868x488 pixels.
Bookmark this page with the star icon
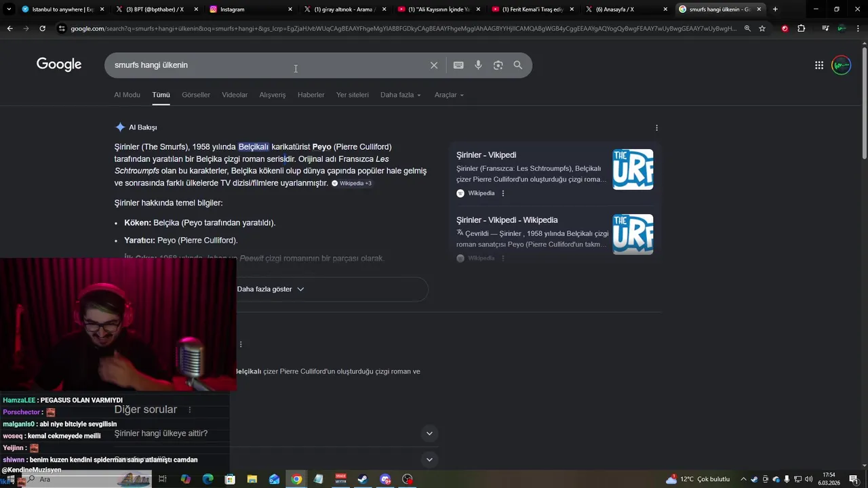(762, 28)
